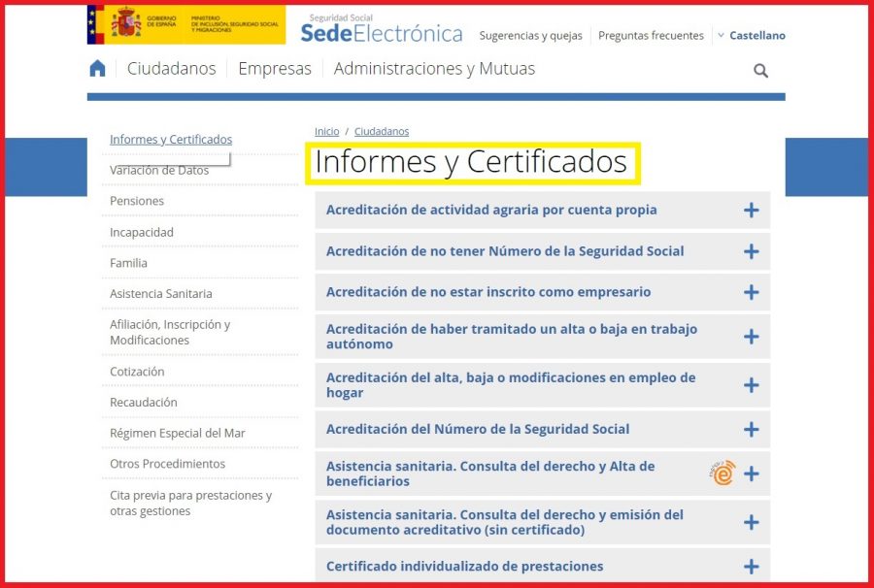Select the SedeElectrónica header logo
The width and height of the screenshot is (874, 588).
pyautogui.click(x=379, y=30)
